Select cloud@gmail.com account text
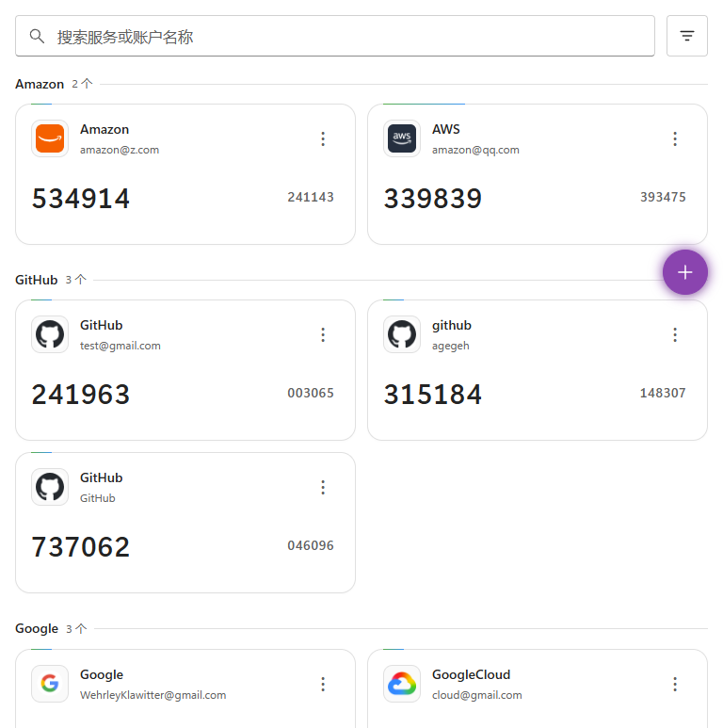Viewport: 723px width, 728px height. click(476, 695)
